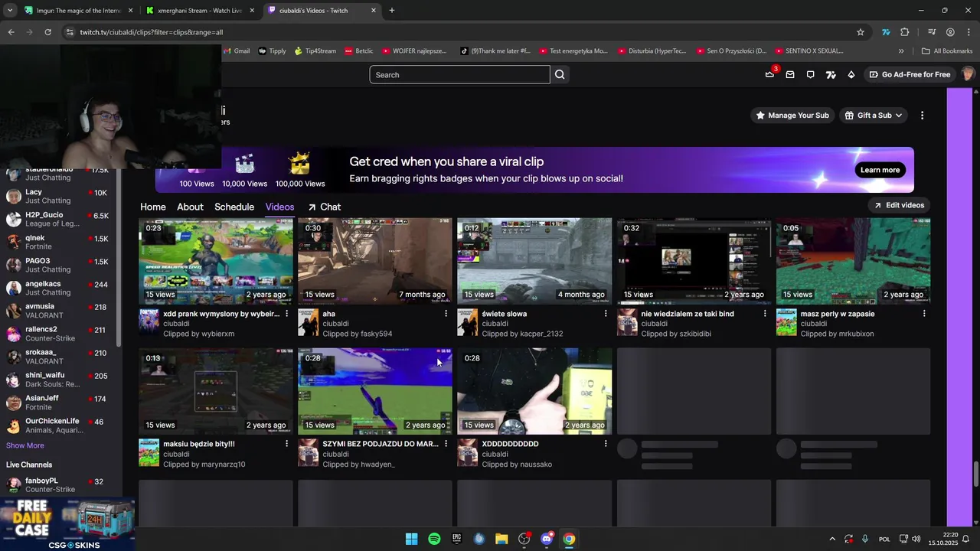This screenshot has height=551, width=980.
Task: Play the 'XDDDDDDDDDD' clip thumbnail
Action: click(x=534, y=392)
